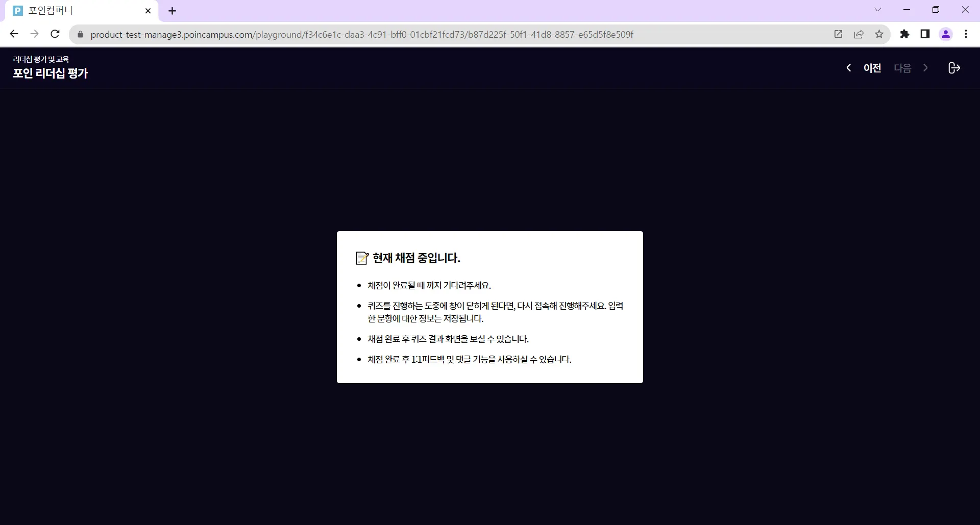Open a new browser tab
This screenshot has width=980, height=525.
click(172, 11)
